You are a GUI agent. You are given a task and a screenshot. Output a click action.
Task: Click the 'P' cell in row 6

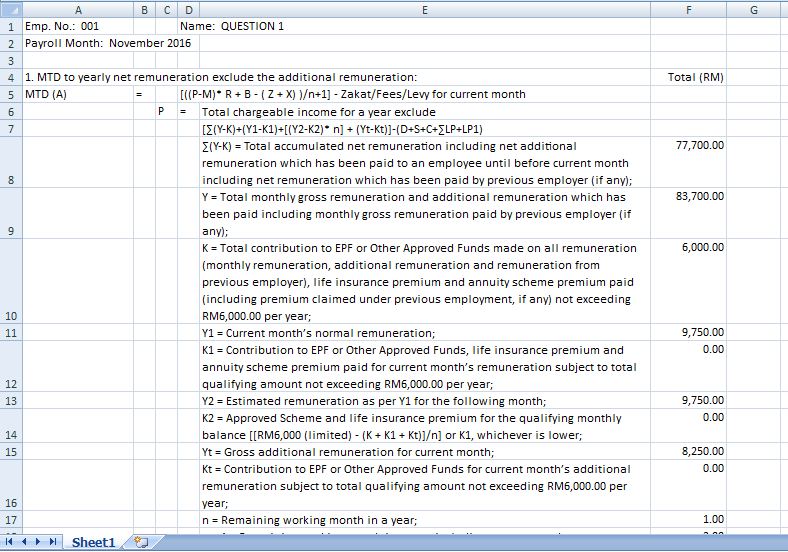click(x=166, y=112)
